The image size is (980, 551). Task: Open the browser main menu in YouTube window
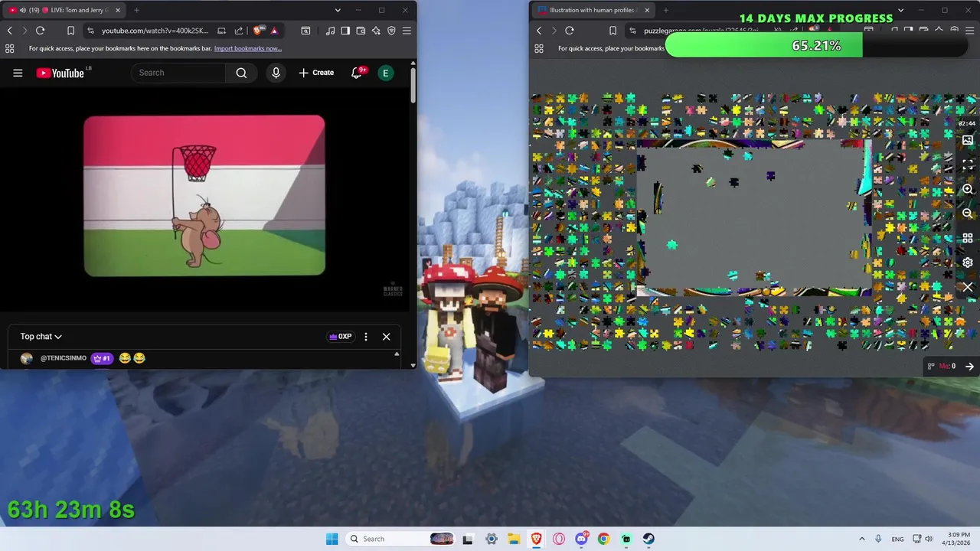(x=407, y=31)
